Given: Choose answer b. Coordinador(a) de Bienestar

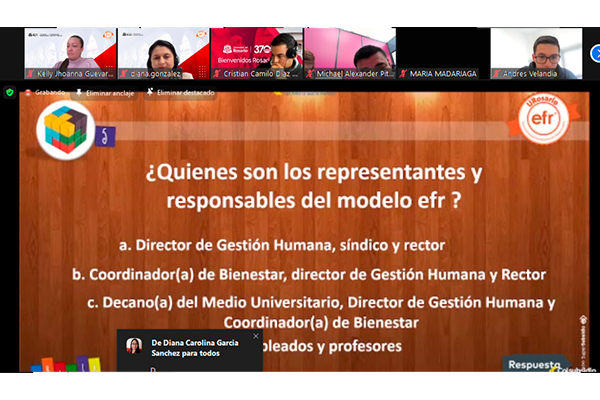Looking at the screenshot, I should [309, 273].
